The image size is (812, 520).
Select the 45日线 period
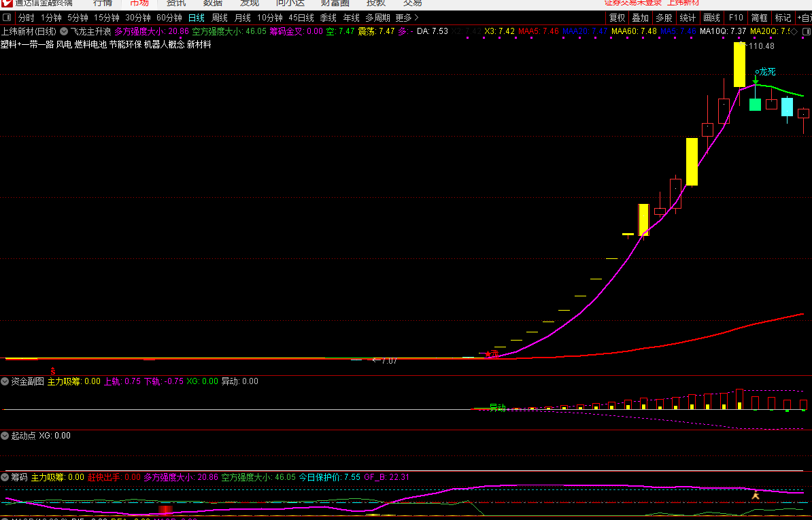click(301, 18)
